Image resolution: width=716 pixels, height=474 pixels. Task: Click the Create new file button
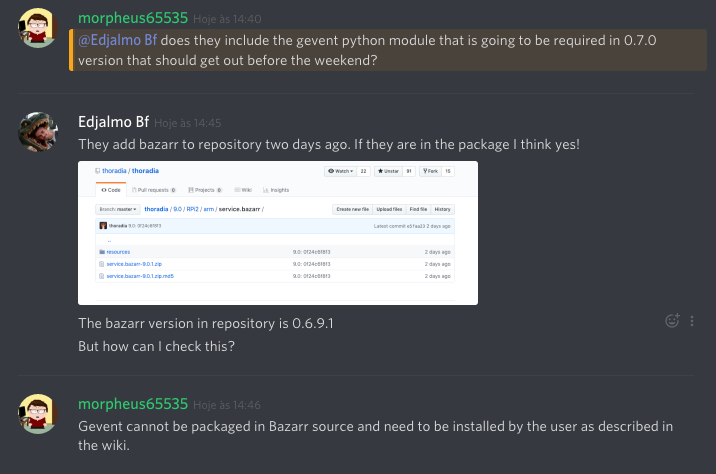click(351, 209)
